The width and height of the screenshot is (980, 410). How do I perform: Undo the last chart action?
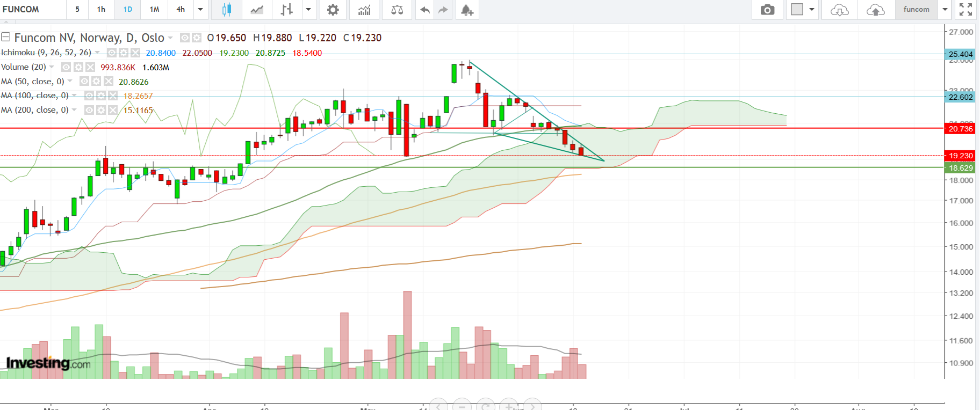(x=425, y=10)
